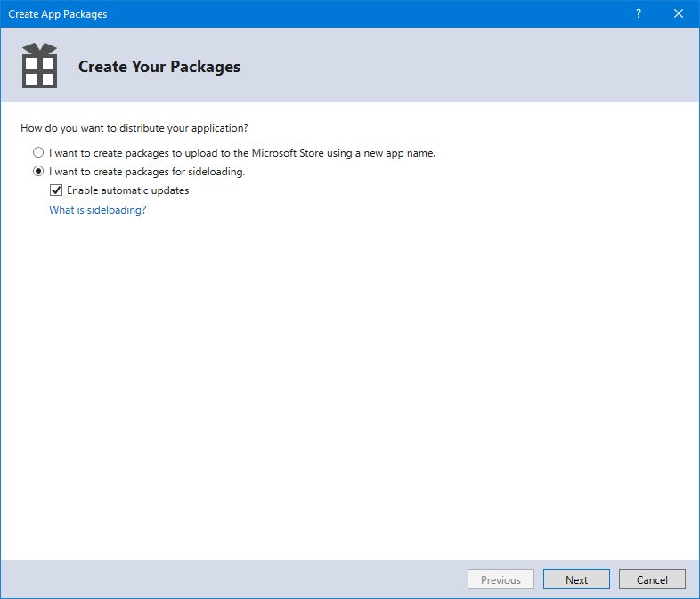The image size is (700, 599).
Task: Select the Microsoft Store upload radio button
Action: pos(38,152)
